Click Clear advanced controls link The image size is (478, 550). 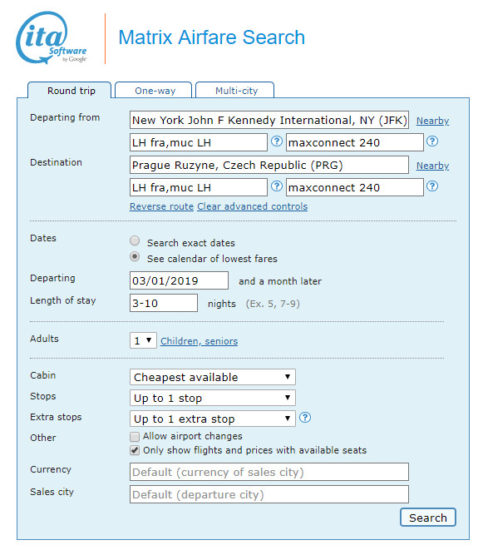tap(253, 207)
